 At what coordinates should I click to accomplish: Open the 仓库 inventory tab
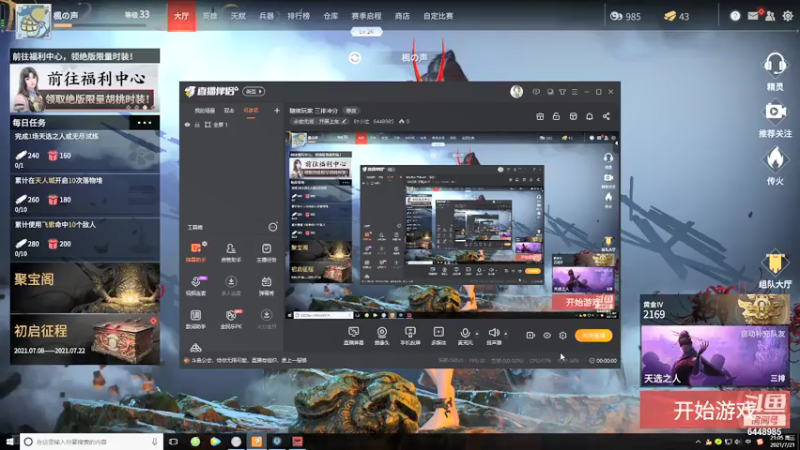(331, 16)
